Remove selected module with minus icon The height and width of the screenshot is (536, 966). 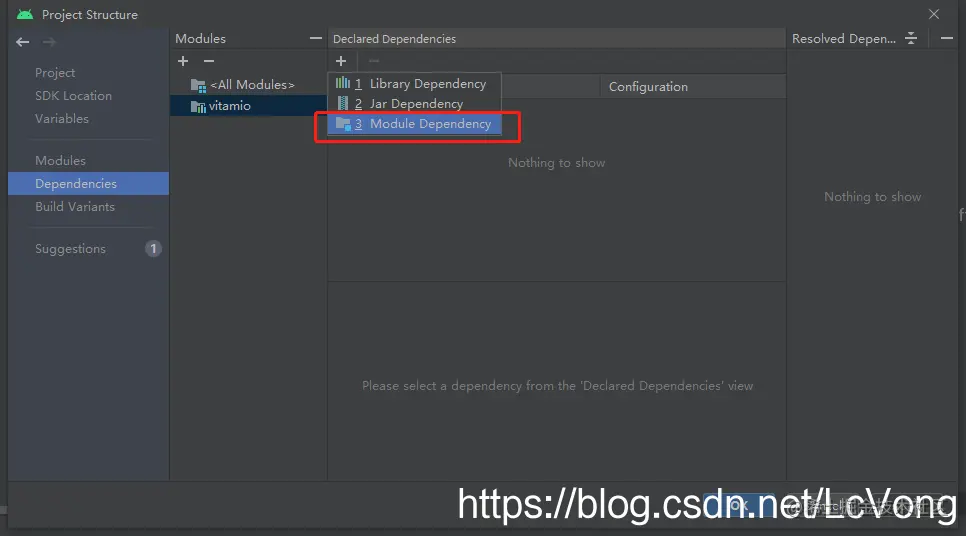click(x=209, y=61)
